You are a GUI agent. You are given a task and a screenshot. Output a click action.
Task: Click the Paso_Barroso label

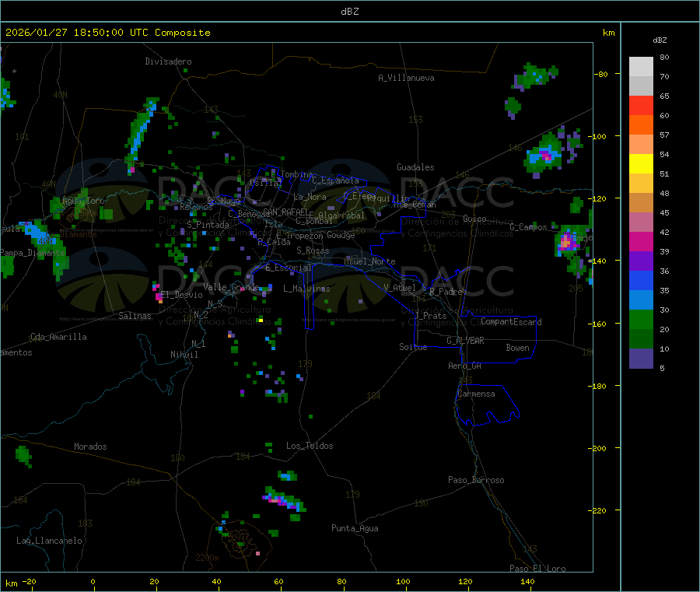point(476,480)
